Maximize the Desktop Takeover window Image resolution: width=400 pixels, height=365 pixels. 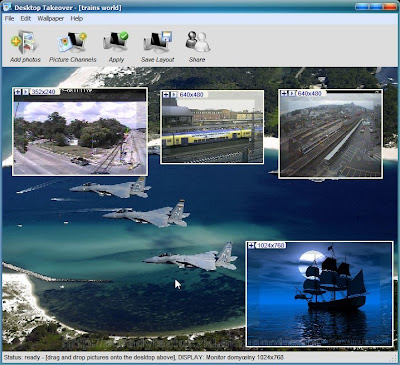[x=376, y=6]
